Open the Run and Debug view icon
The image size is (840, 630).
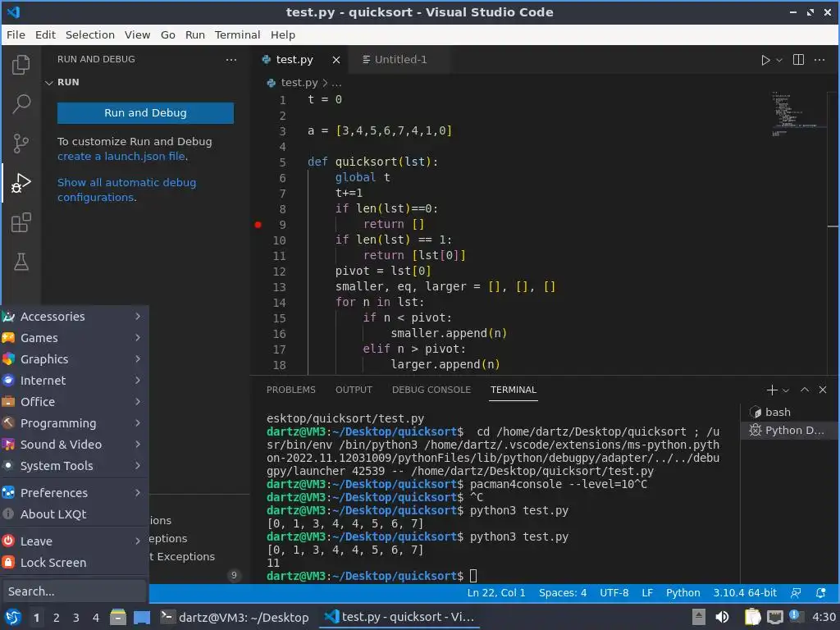(x=21, y=183)
